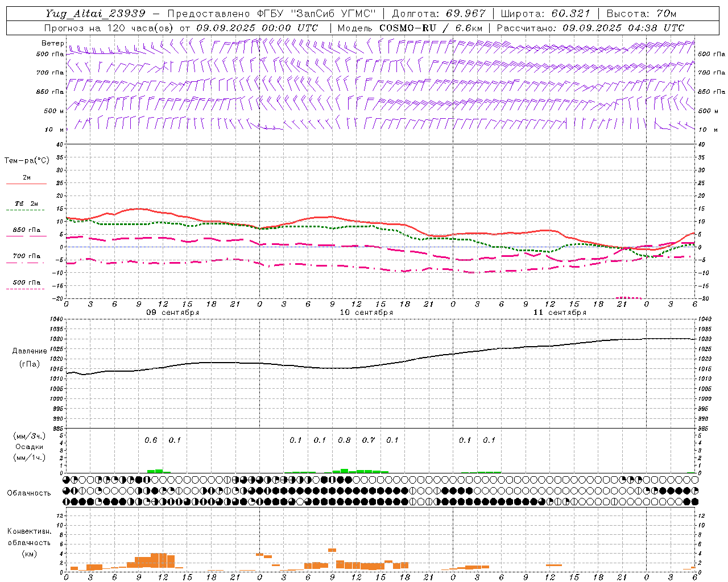Click the solid line sample under 2м legend
The width and height of the screenshot is (728, 582).
tap(26, 184)
